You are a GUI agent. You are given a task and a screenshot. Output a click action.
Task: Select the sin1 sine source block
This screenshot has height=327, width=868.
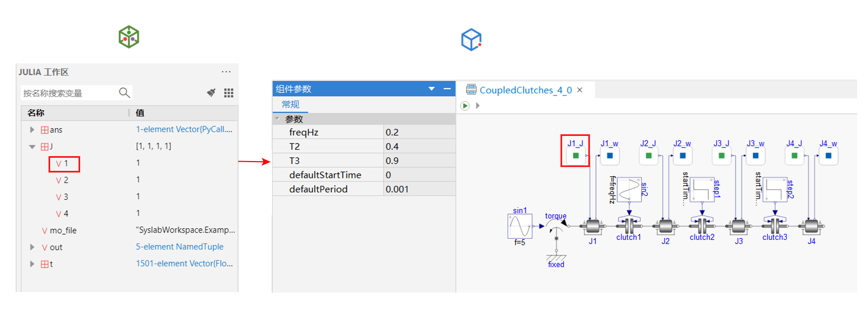(x=520, y=226)
